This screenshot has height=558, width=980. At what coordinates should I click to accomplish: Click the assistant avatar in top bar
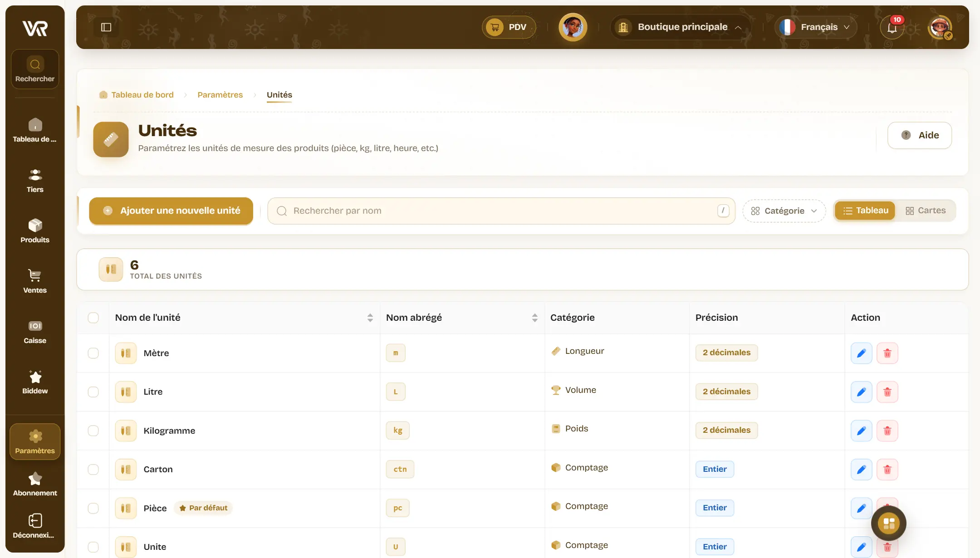pyautogui.click(x=573, y=27)
